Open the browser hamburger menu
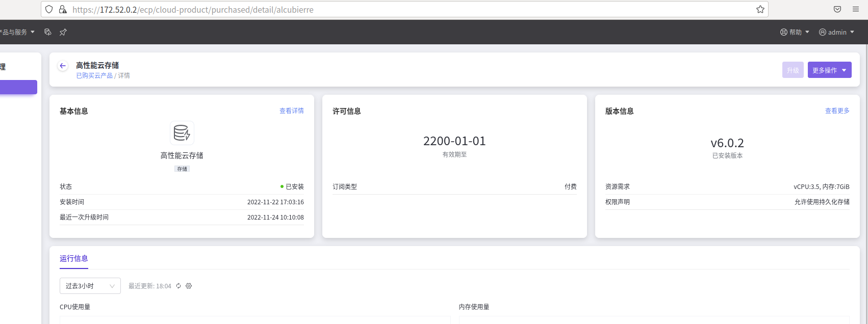 click(856, 9)
